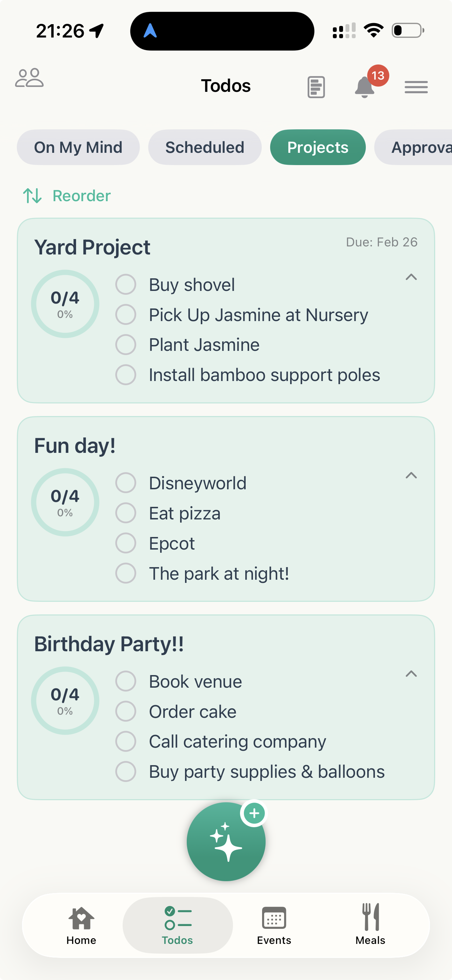This screenshot has height=980, width=452.
Task: Switch to the Scheduled tab
Action: tap(205, 147)
